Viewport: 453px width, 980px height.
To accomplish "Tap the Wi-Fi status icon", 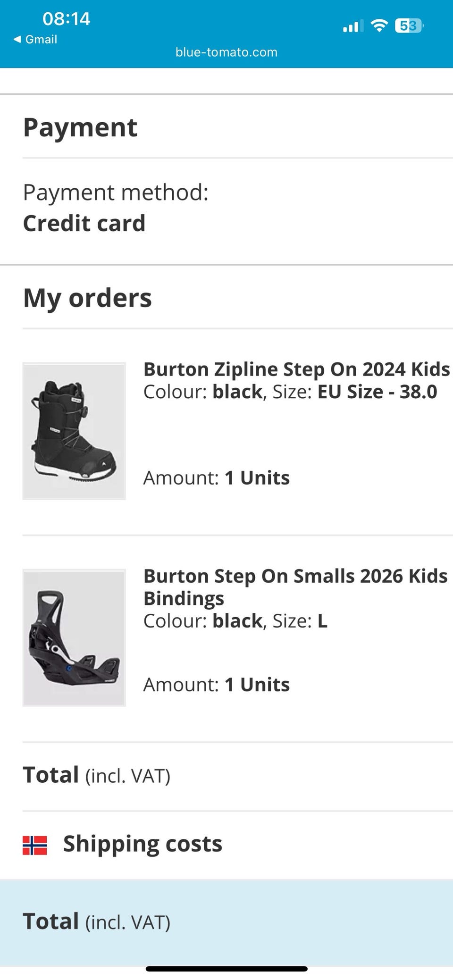I will coord(379,25).
